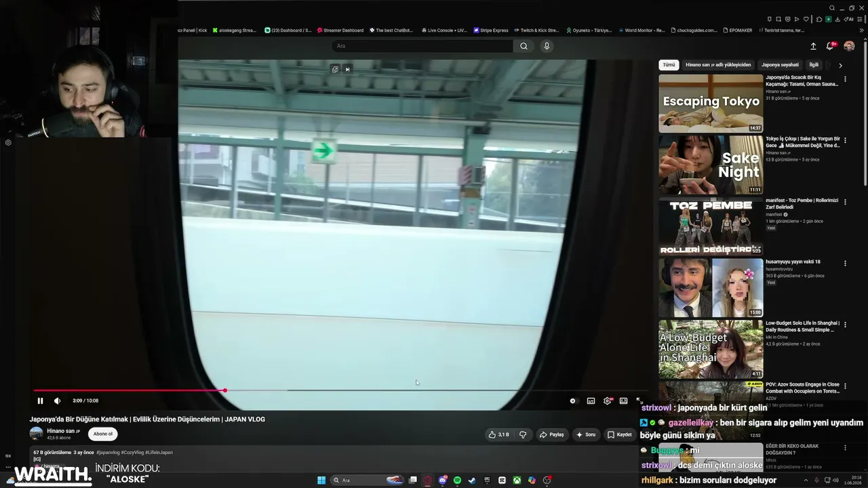Select the Tümü filter chip
Image resolution: width=868 pixels, height=488 pixels.
(669, 65)
